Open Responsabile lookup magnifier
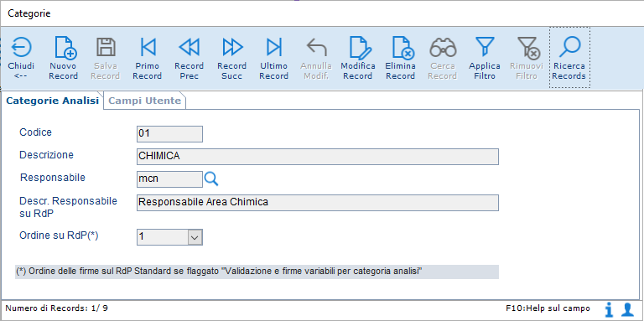 [211, 179]
